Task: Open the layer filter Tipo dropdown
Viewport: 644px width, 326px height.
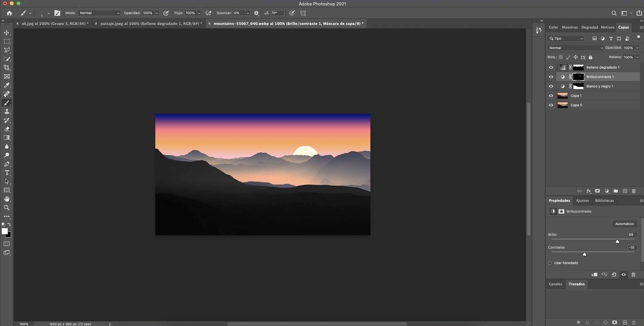Action: click(566, 38)
